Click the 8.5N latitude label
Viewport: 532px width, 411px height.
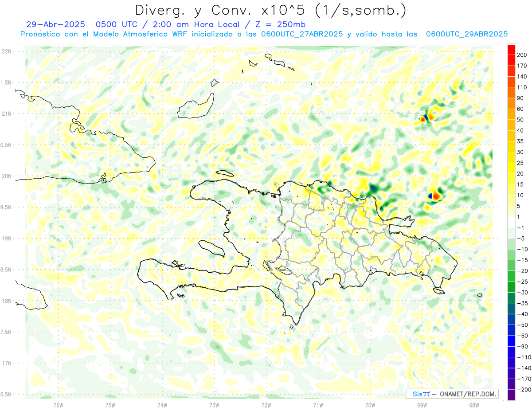tap(7, 270)
